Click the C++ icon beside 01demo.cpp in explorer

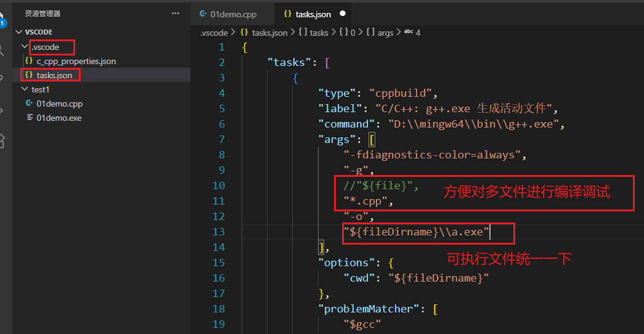[x=29, y=104]
